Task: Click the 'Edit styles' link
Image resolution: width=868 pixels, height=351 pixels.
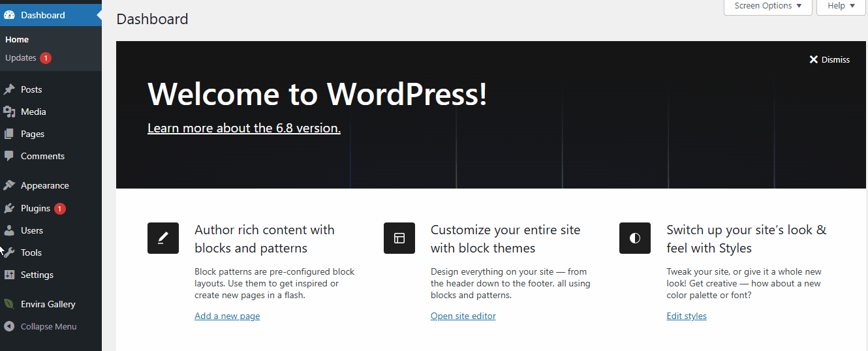Action: click(x=687, y=316)
